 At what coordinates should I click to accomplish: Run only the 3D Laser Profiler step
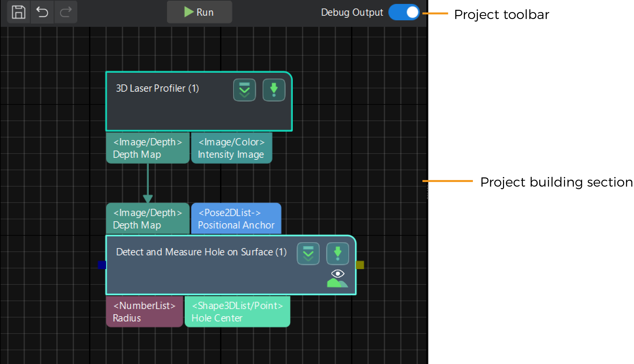274,90
